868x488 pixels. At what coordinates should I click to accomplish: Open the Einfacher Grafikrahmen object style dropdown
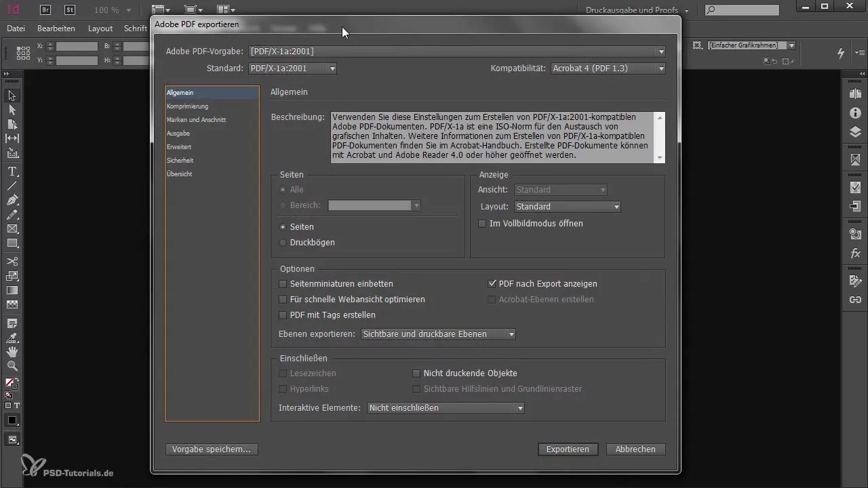(x=751, y=45)
